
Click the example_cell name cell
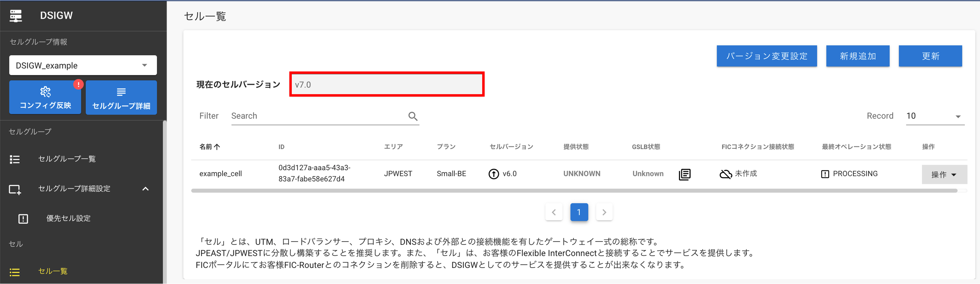(x=221, y=174)
